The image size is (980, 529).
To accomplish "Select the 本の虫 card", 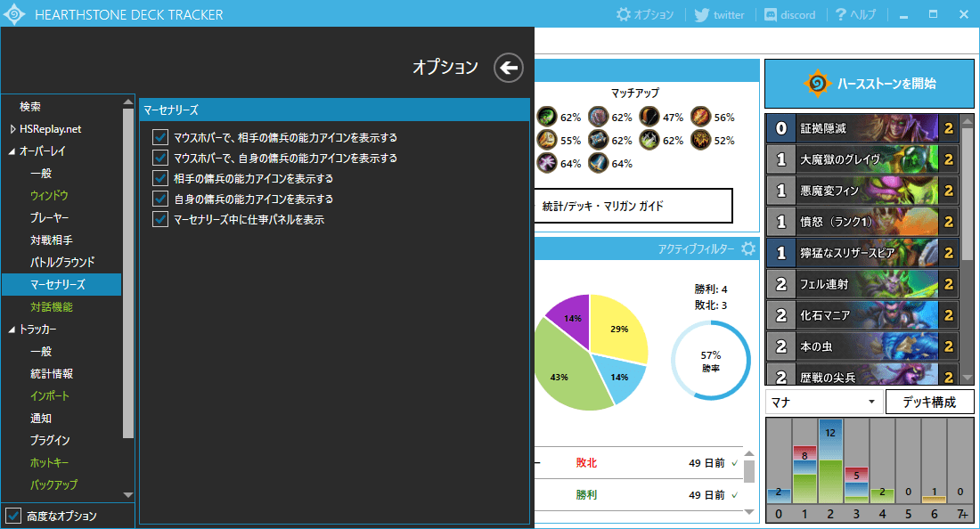I will point(862,346).
